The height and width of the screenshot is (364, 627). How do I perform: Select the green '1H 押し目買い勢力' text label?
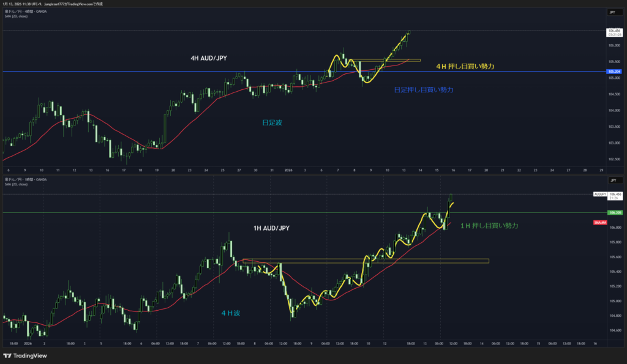[x=489, y=226]
